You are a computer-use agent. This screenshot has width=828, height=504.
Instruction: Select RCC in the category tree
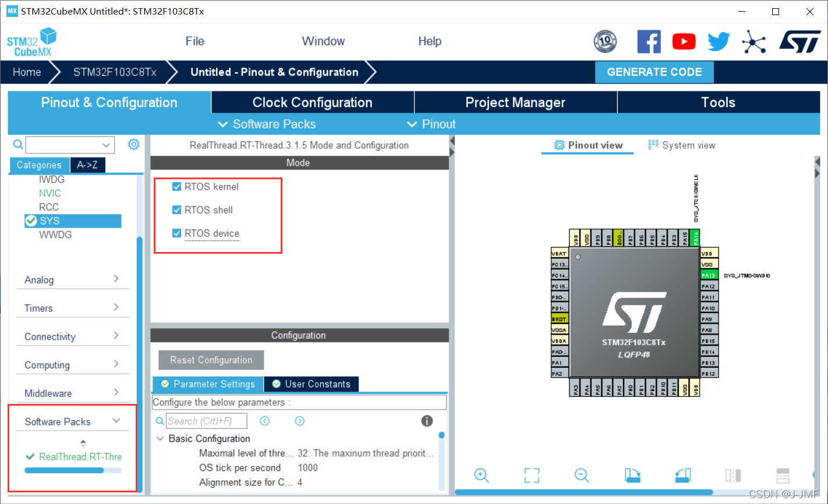49,207
